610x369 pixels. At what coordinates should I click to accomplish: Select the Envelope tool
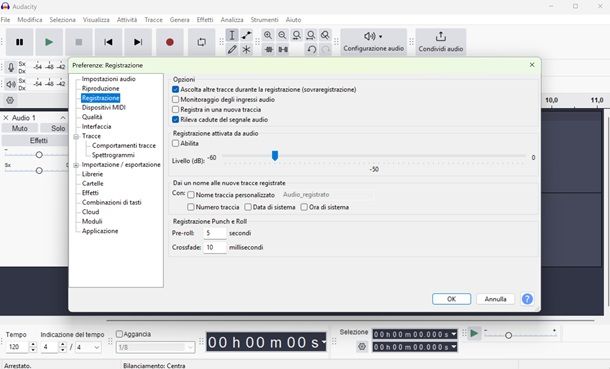pos(246,35)
